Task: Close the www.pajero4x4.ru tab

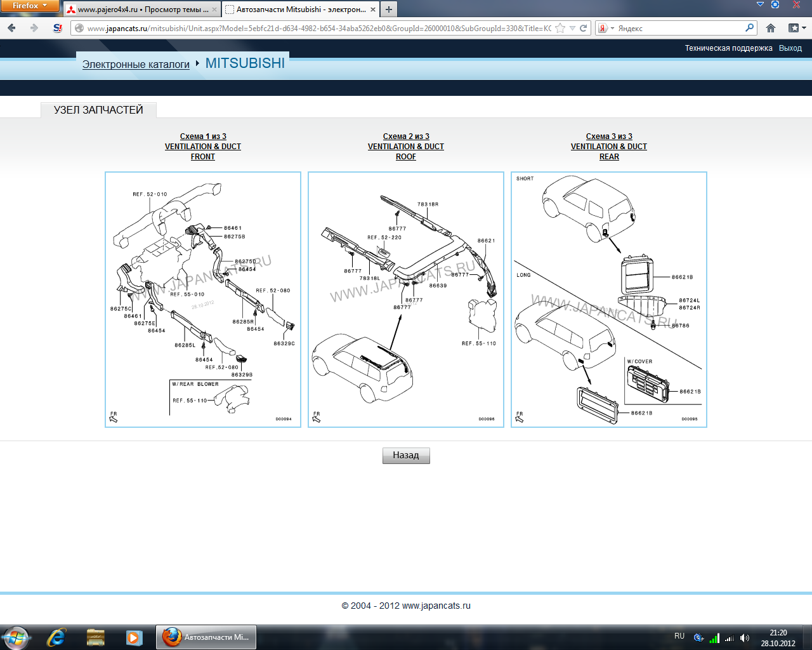Action: pos(214,10)
